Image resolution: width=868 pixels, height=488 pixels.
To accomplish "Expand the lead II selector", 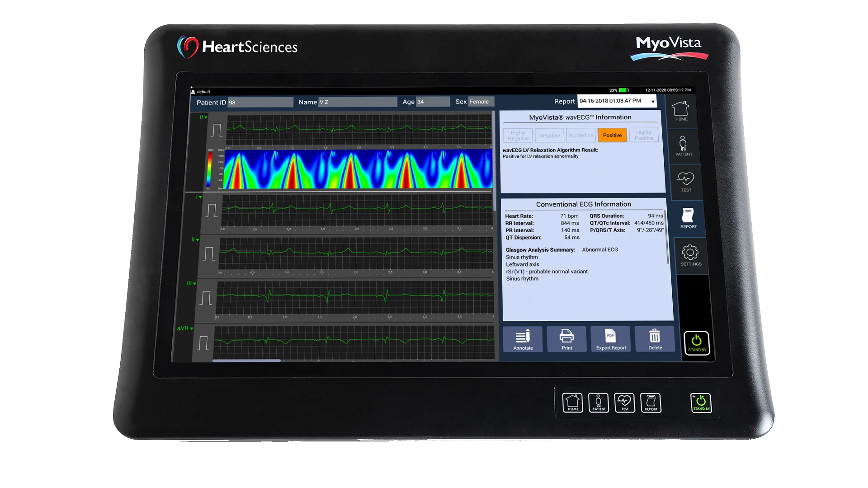I will tap(203, 117).
